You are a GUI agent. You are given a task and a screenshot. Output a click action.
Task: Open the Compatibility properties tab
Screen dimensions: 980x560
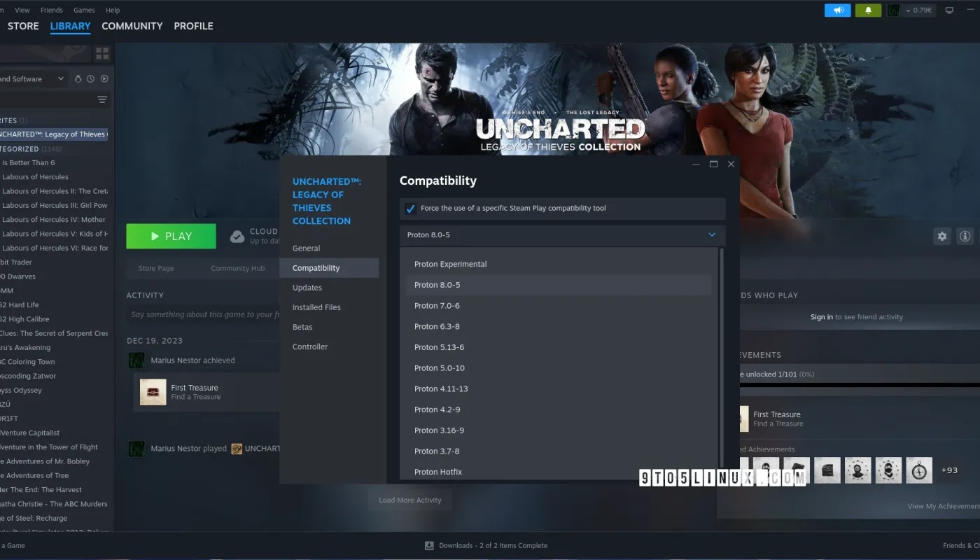coord(329,268)
